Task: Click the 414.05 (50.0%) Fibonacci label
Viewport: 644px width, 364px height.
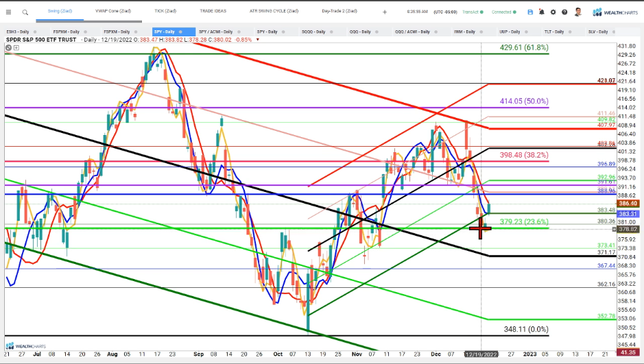Action: coord(524,101)
